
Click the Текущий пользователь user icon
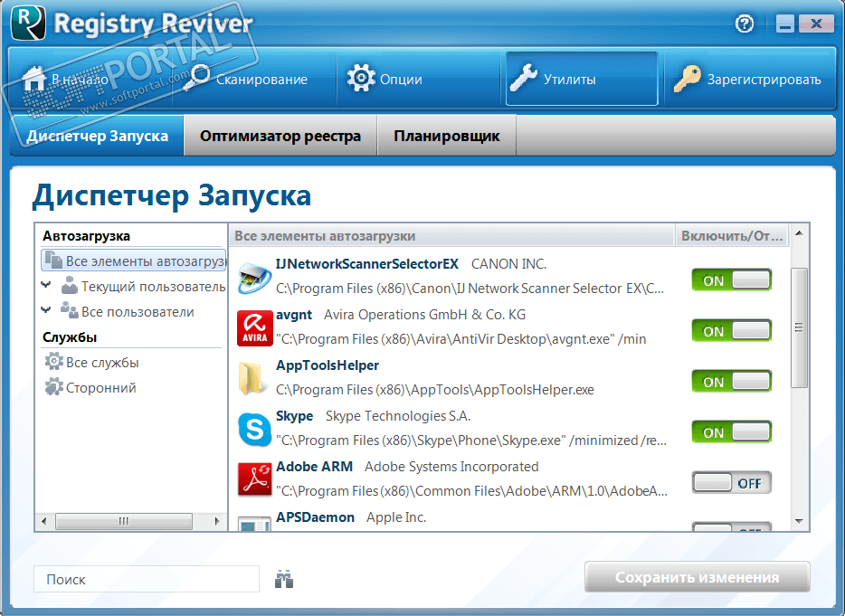(70, 286)
